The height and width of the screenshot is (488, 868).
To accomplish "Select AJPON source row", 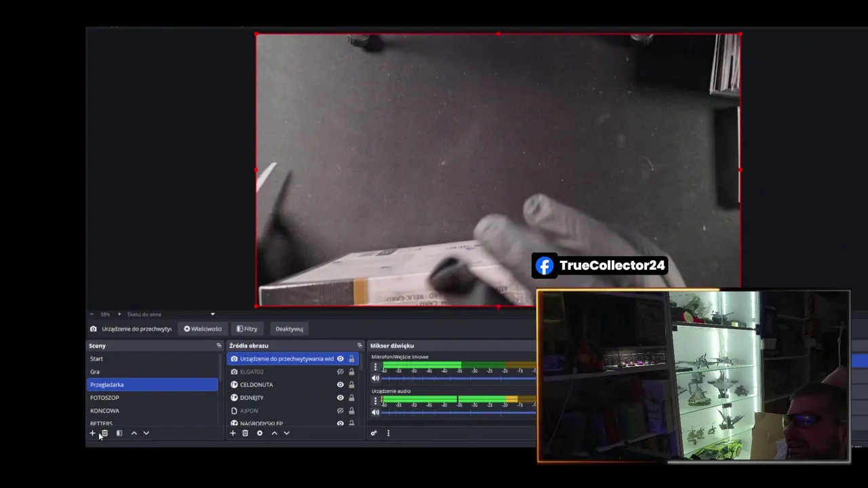I will tap(292, 411).
